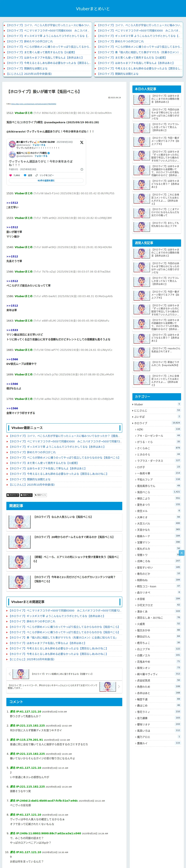Image resolution: width=186 pixels, height=868 pixels.
Task: Click the シャドバコーチ next-article thumbnail
Action: click(108, 686)
